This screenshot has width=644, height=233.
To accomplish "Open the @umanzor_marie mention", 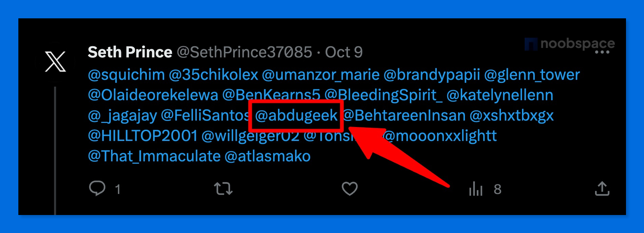I will 320,75.
